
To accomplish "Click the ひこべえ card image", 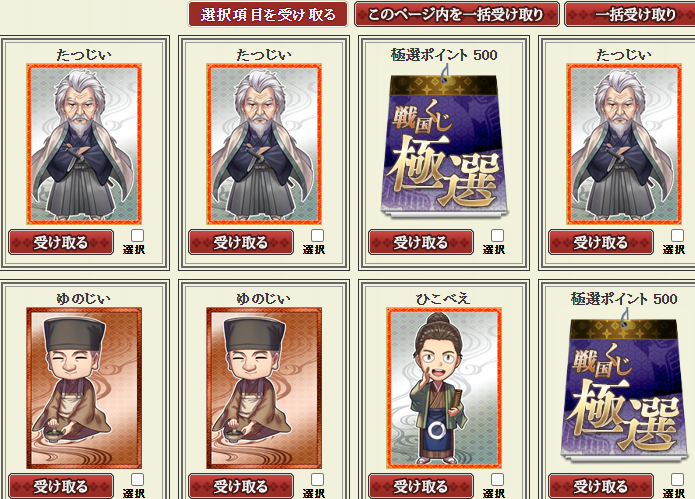I will pos(444,388).
